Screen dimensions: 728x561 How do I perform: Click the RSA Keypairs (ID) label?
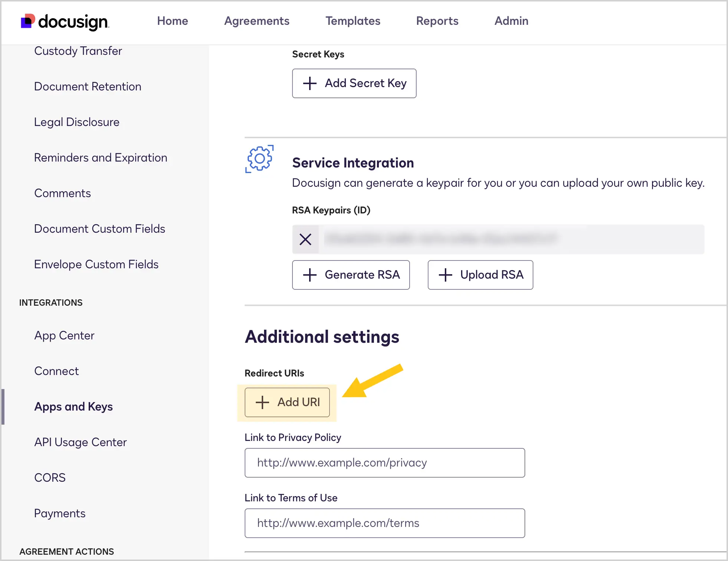click(x=331, y=210)
